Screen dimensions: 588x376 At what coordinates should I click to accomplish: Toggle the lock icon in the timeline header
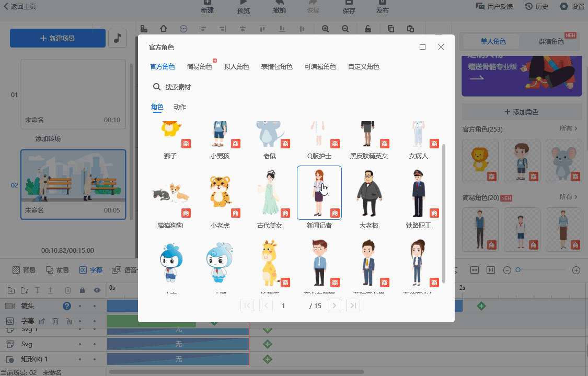[x=82, y=290]
